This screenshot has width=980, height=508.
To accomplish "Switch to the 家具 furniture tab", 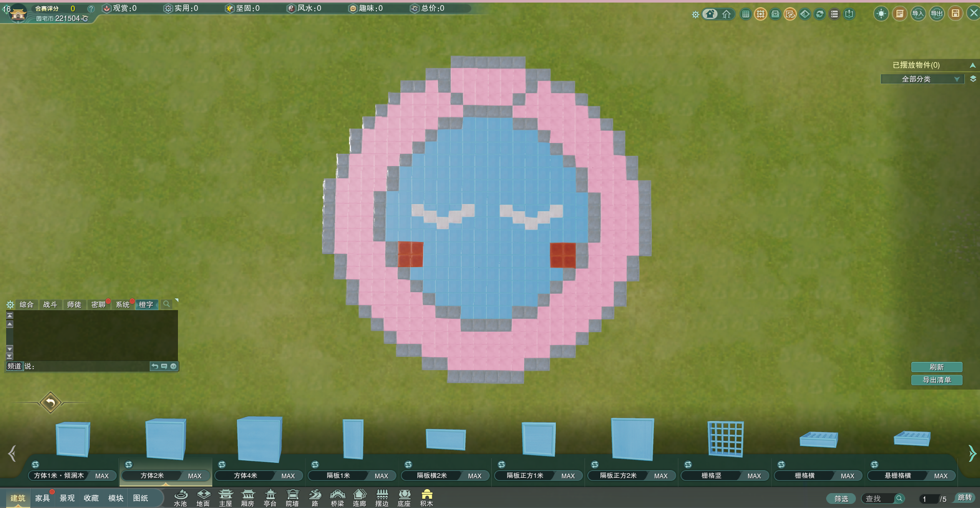I will (43, 498).
